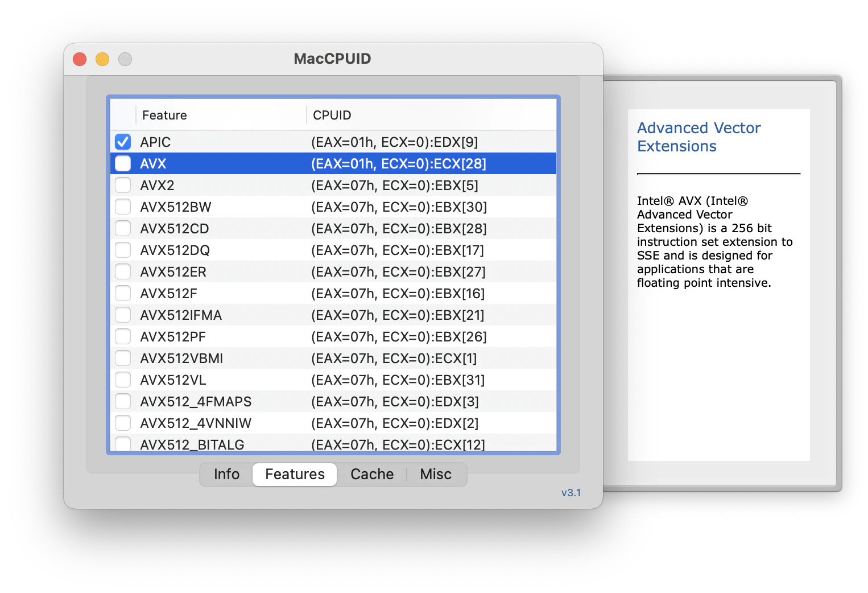Select the AVX512_4VNNIW feature name
The image size is (868, 593).
tap(196, 423)
